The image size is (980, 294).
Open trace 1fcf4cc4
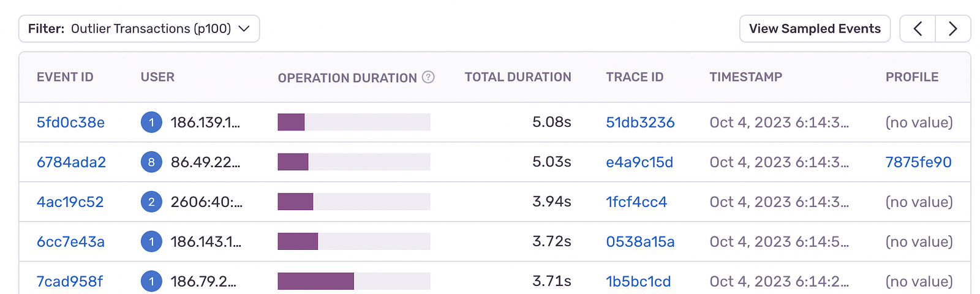636,202
